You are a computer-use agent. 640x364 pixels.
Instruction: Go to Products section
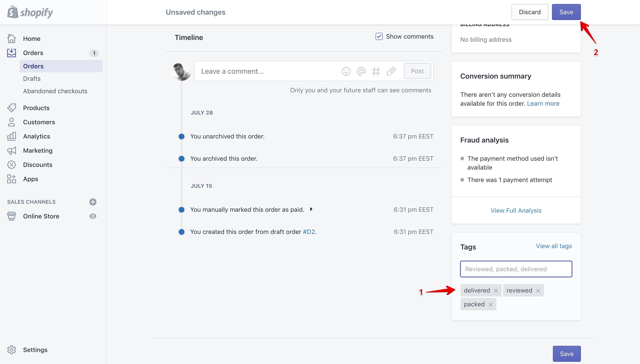point(36,108)
